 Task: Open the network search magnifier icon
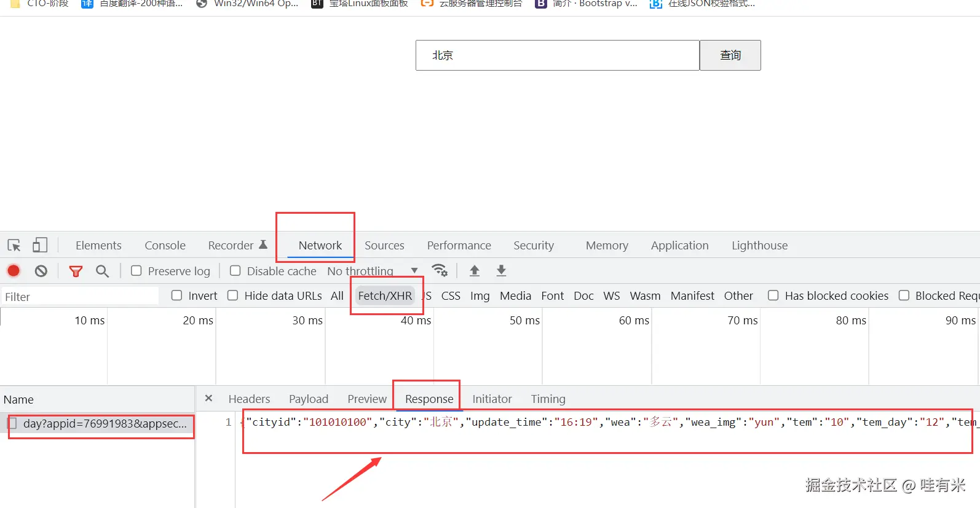pos(103,271)
